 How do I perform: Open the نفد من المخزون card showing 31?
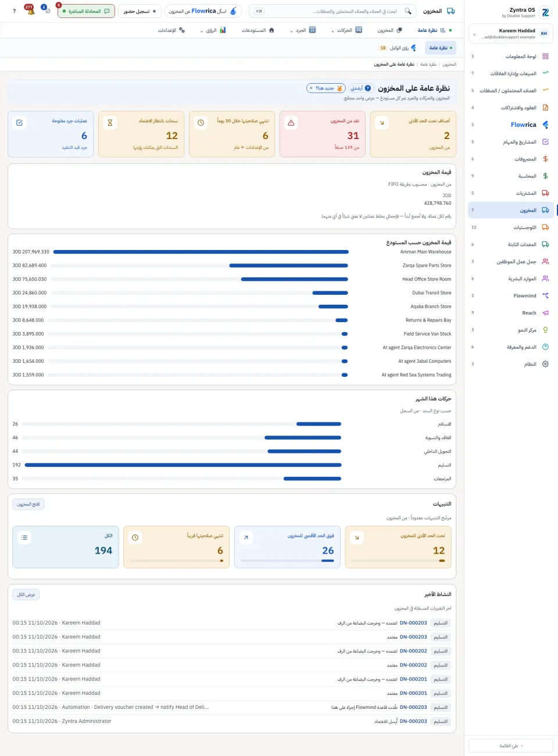pos(323,134)
